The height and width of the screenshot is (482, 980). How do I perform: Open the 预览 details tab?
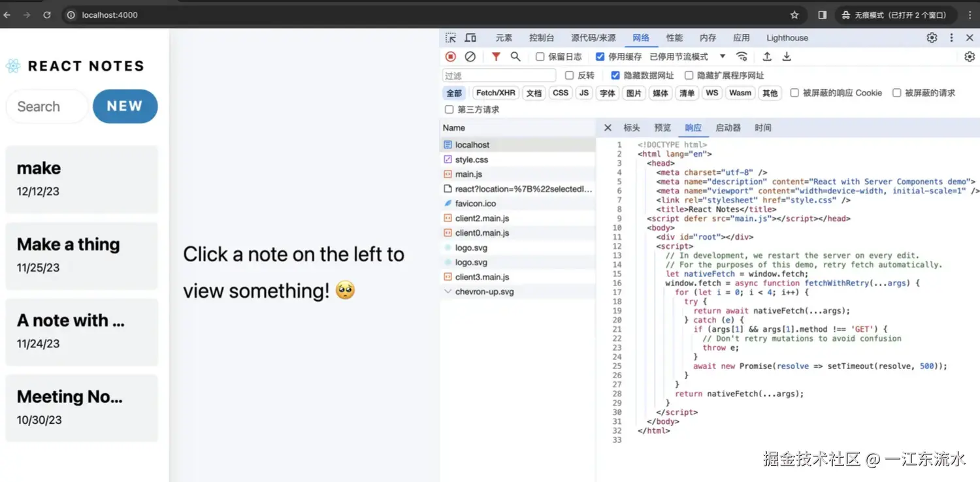pos(662,128)
